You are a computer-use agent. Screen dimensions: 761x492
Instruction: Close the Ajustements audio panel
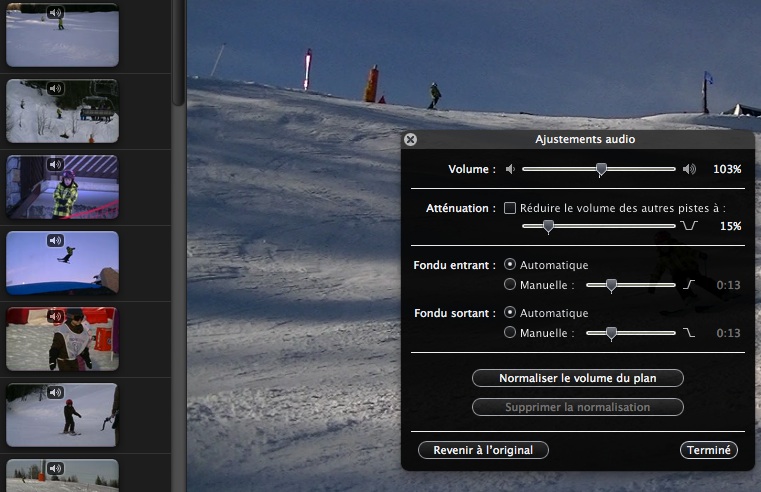click(410, 140)
